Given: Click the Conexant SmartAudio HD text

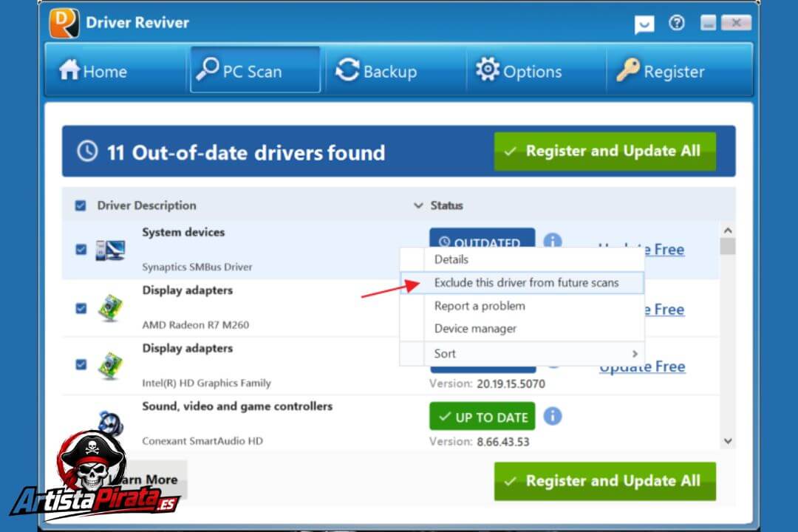Looking at the screenshot, I should [202, 441].
